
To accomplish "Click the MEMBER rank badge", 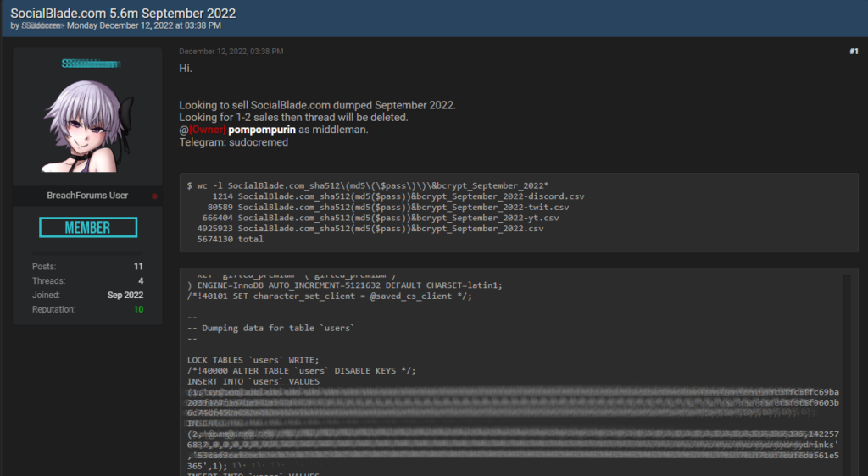I will tap(88, 227).
